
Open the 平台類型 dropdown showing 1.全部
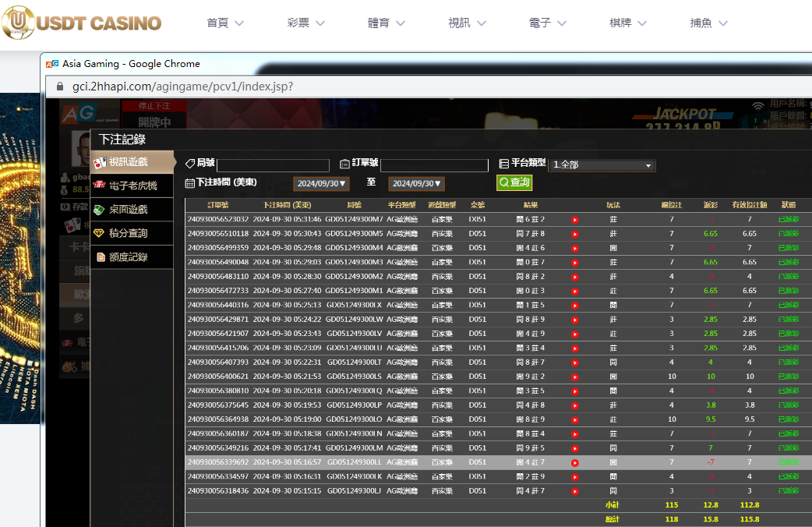[x=602, y=165]
